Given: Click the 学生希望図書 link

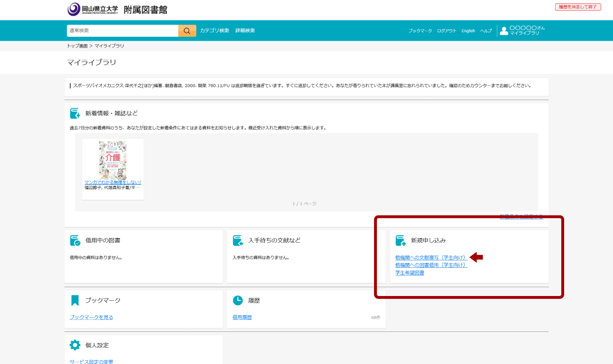Looking at the screenshot, I should pyautogui.click(x=409, y=273).
